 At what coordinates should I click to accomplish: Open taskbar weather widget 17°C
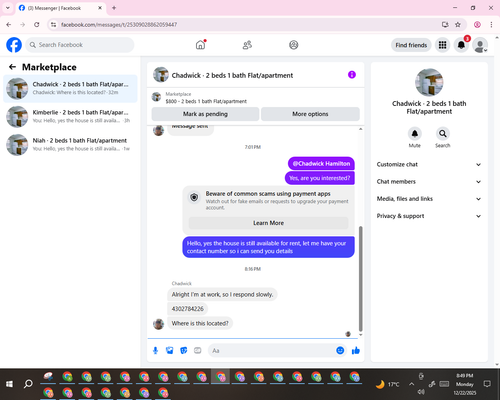click(x=387, y=384)
